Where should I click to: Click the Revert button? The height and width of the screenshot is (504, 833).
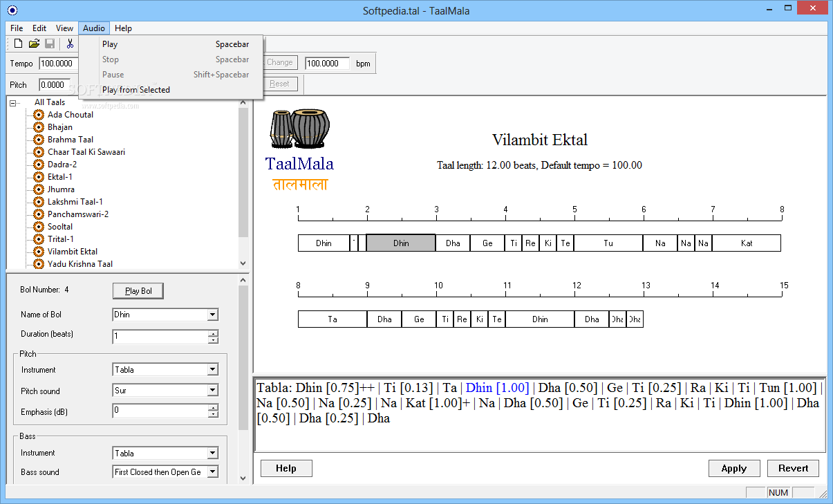pos(793,469)
